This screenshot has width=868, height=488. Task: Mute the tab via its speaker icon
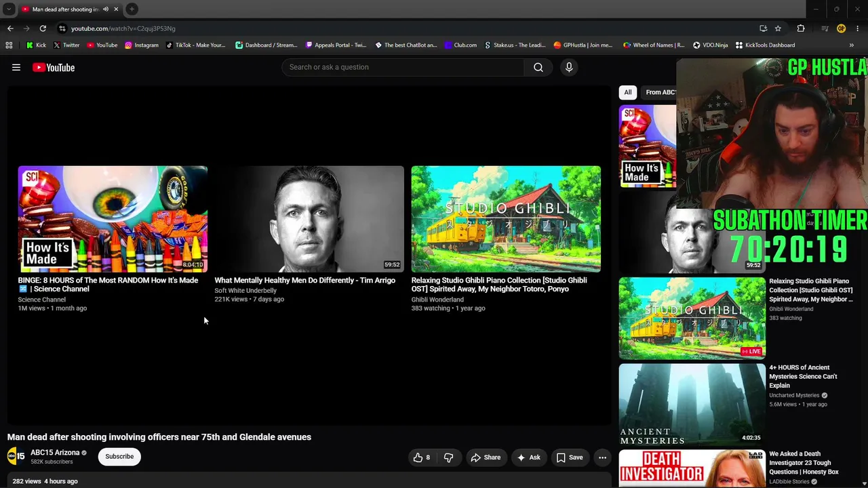pos(105,9)
